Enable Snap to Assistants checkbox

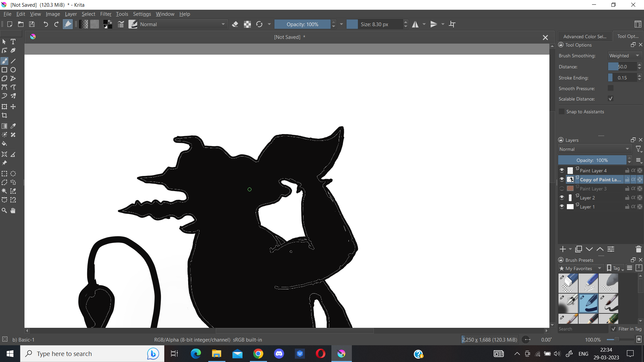click(562, 112)
